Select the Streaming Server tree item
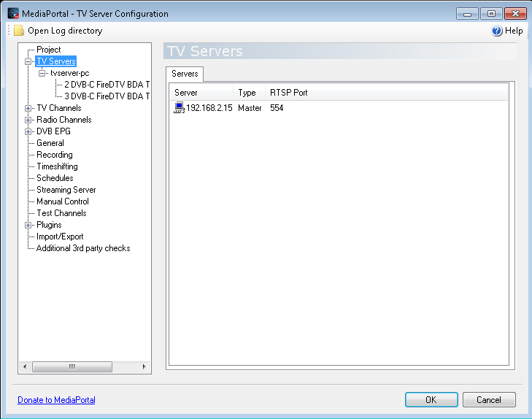 (x=66, y=190)
